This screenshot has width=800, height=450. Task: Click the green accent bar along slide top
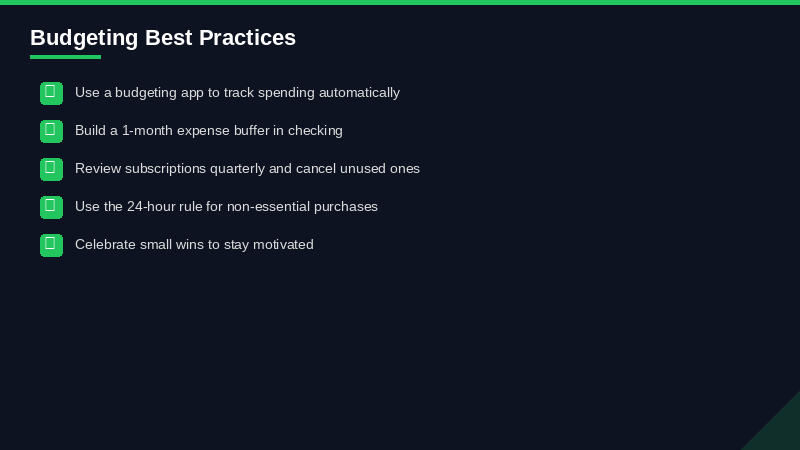[x=400, y=2]
